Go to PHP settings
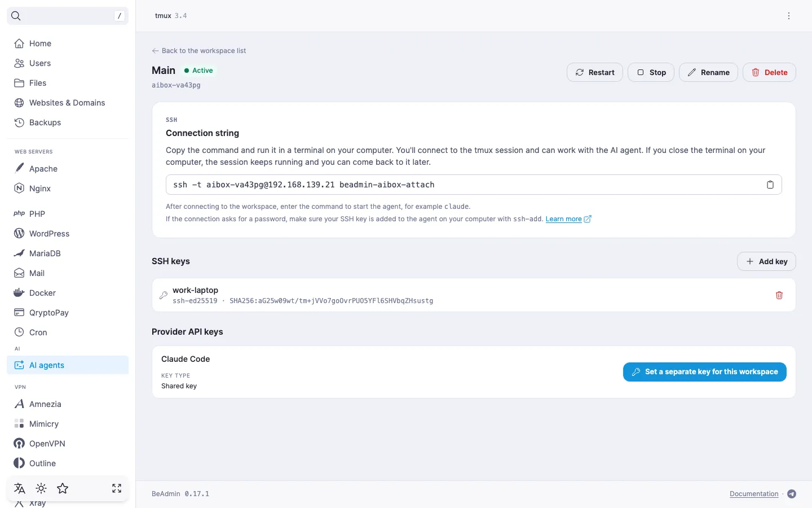 68,214
